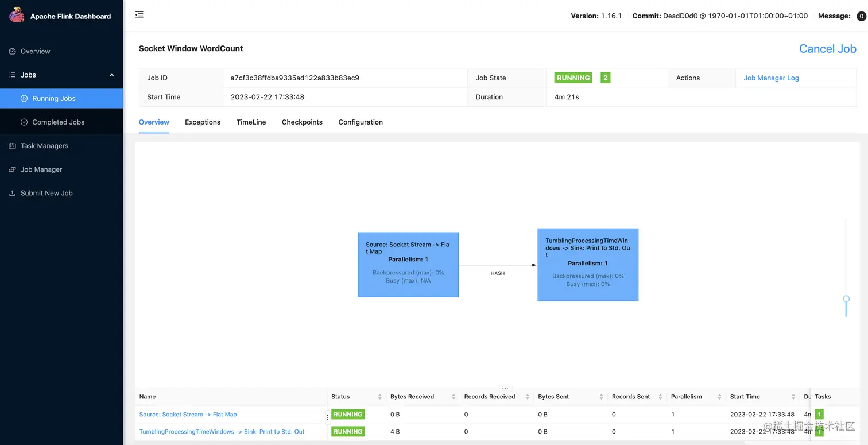Click the Job ID value a7cf3c38ffdba9335ad122a833b83ec9
The height and width of the screenshot is (445, 868).
295,78
